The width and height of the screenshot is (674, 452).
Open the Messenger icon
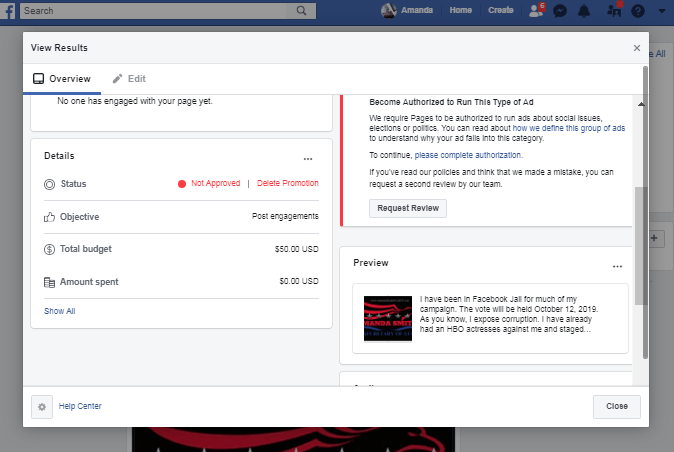(x=560, y=11)
